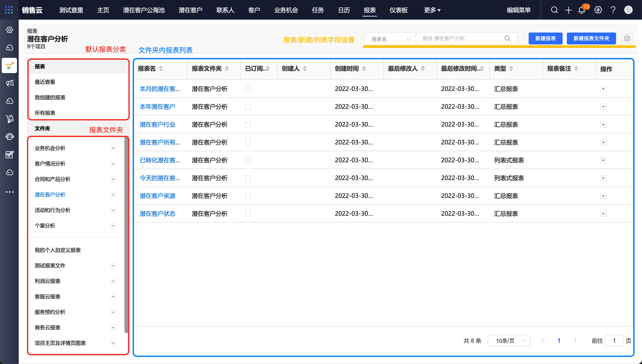Open the 更多 menu in top navigation
This screenshot has width=642, height=364.
coord(432,10)
